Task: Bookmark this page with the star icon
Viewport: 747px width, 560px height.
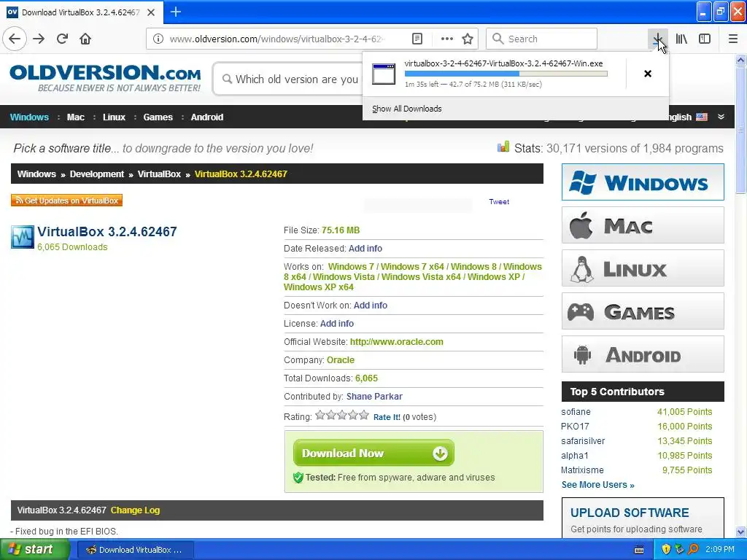Action: [468, 39]
